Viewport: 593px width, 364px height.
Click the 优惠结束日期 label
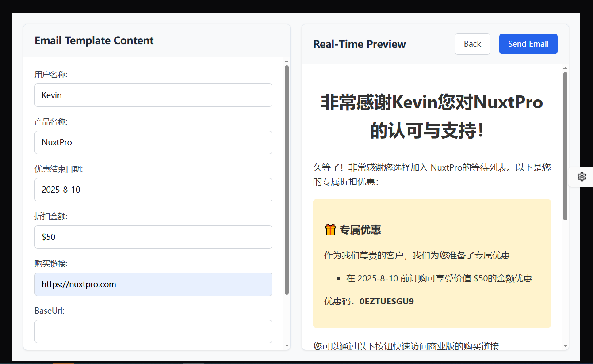pos(59,169)
